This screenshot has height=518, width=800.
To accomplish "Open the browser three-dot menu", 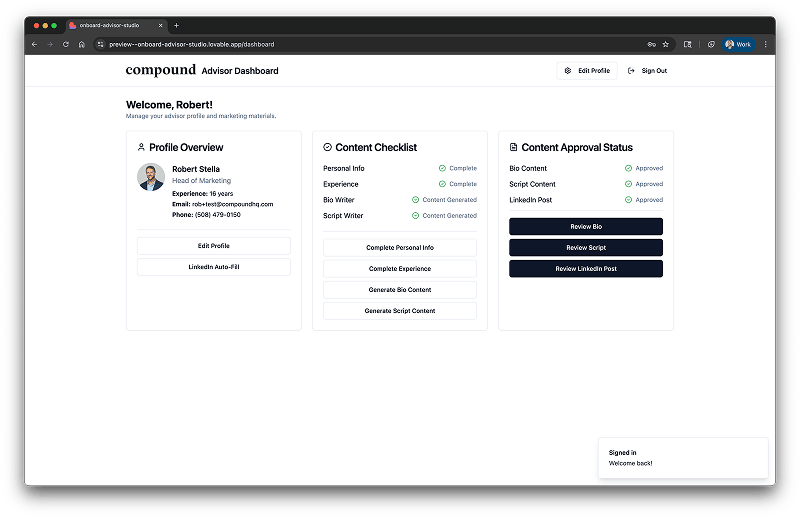I will point(765,44).
